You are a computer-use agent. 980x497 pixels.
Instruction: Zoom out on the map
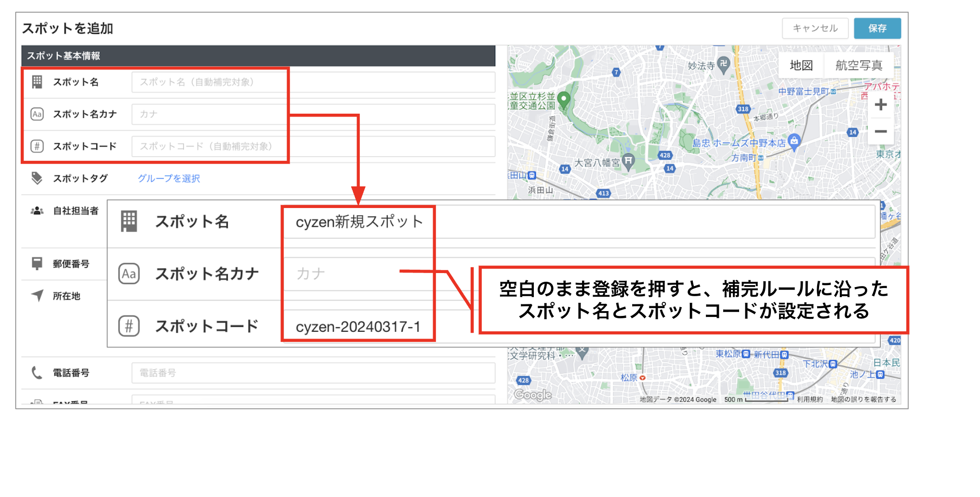881,131
